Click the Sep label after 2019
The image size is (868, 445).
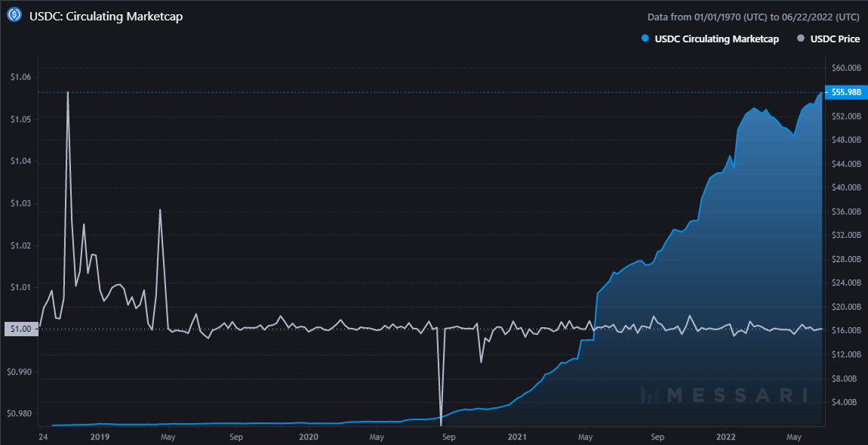click(x=237, y=436)
